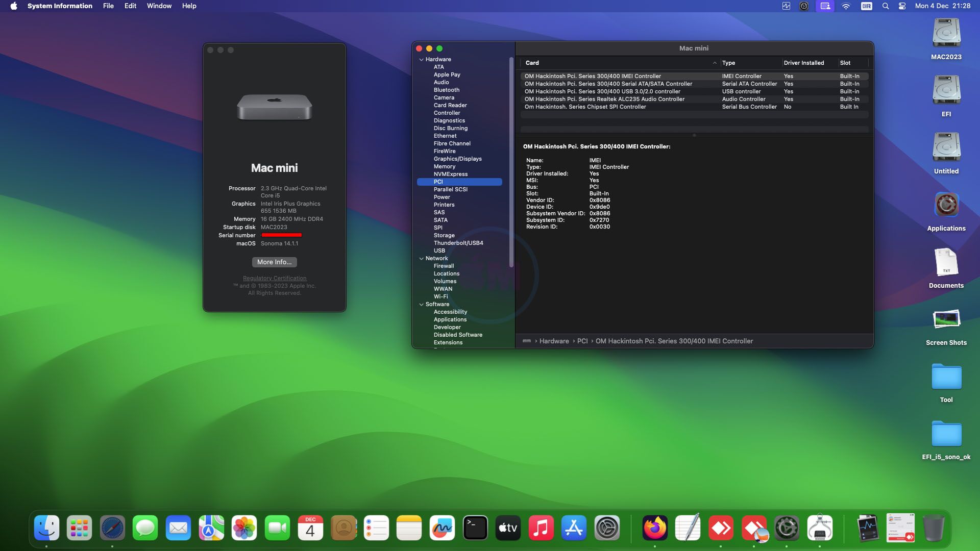Open the System Information app menu
Screen dimensions: 980x551
pyautogui.click(x=60, y=6)
